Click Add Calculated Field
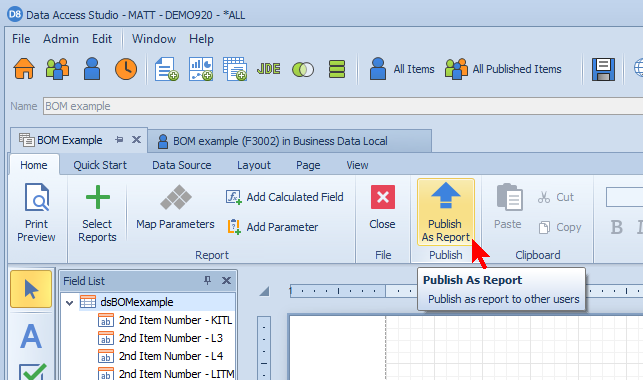Screen dimensions: 643x380 tap(285, 197)
